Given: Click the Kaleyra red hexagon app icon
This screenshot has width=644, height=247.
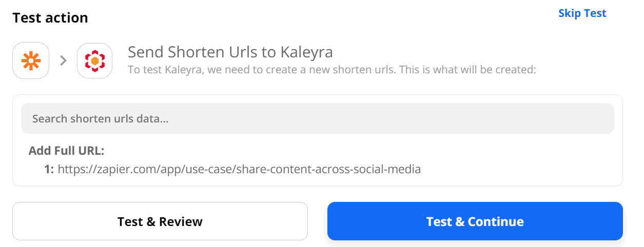Looking at the screenshot, I should click(x=95, y=60).
